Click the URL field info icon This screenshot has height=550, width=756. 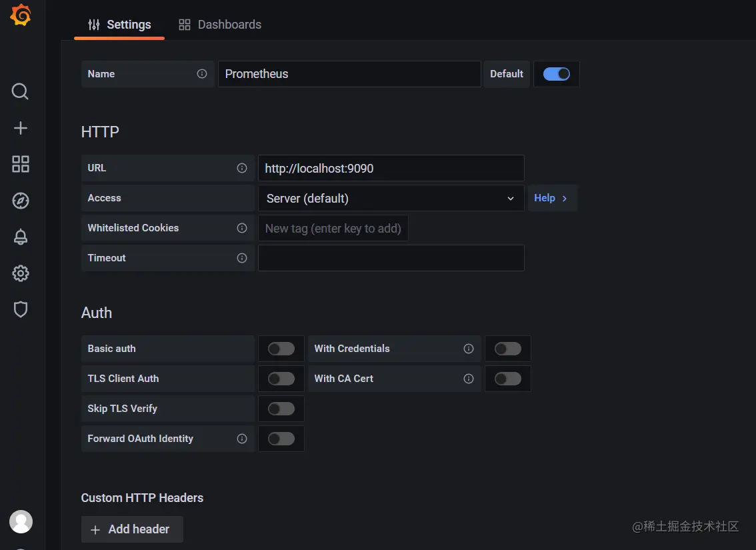click(242, 168)
